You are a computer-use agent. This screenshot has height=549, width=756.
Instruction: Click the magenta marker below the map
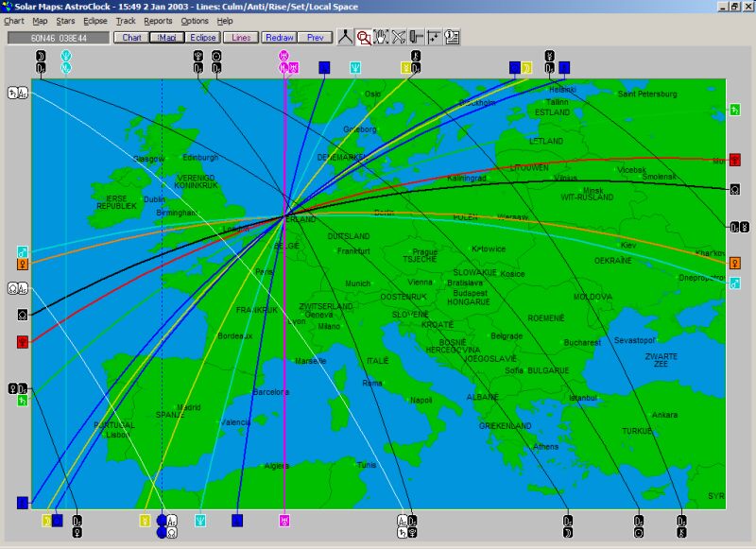pyautogui.click(x=284, y=520)
